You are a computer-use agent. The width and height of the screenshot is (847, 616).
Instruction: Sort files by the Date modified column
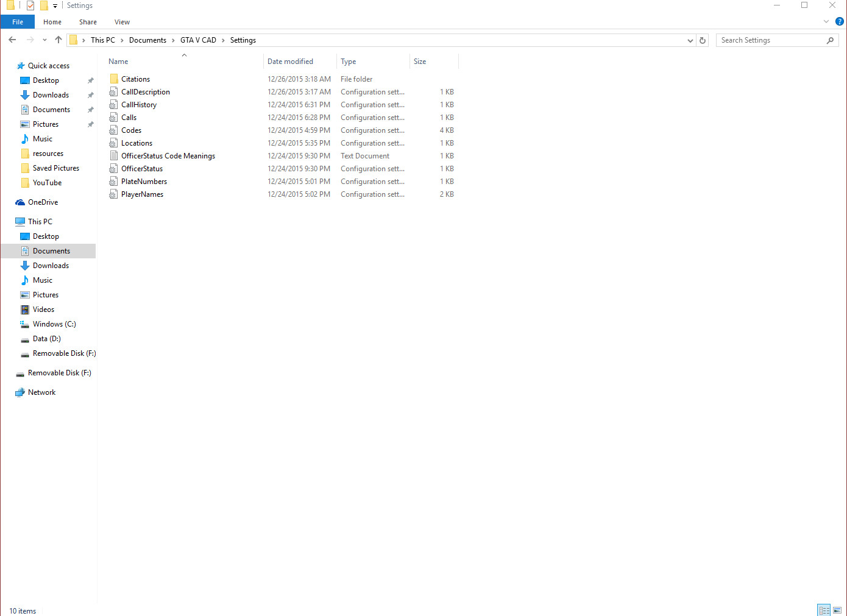point(290,62)
